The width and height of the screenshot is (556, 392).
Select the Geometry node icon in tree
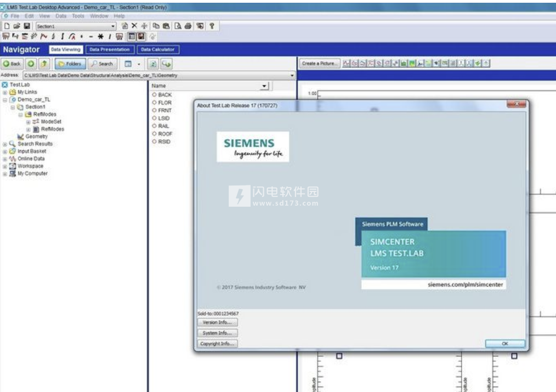click(21, 137)
